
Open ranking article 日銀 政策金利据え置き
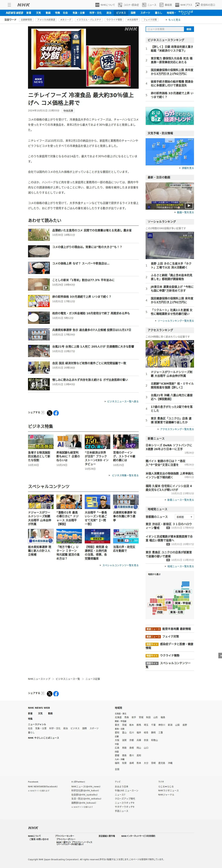coord(172,48)
